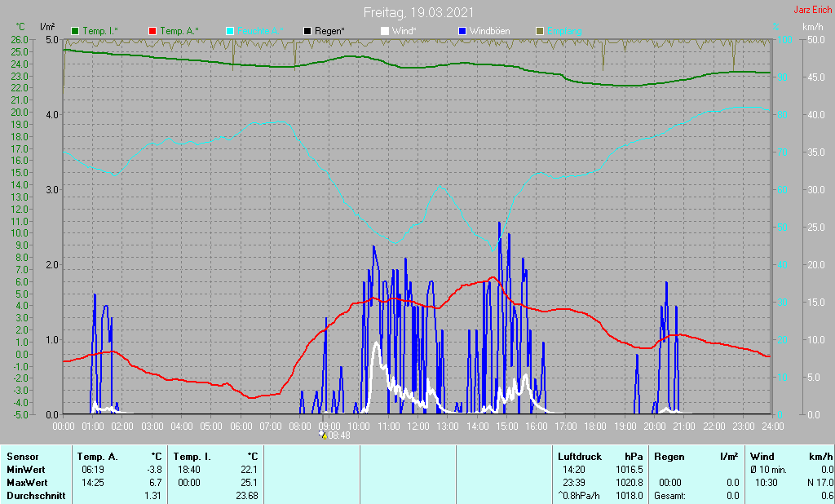Image resolution: width=835 pixels, height=504 pixels.
Task: Select the 'Regen*' legend label
Action: pos(329,32)
